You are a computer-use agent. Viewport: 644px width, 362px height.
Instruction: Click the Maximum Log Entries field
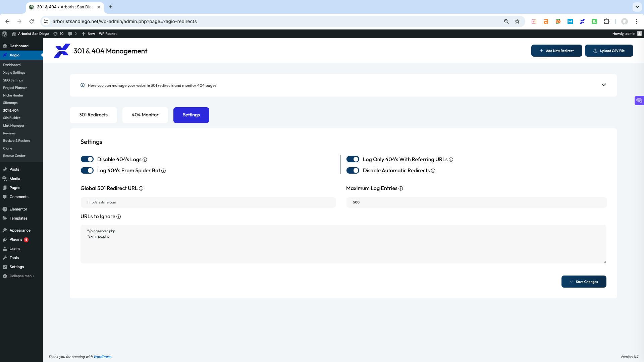click(476, 202)
